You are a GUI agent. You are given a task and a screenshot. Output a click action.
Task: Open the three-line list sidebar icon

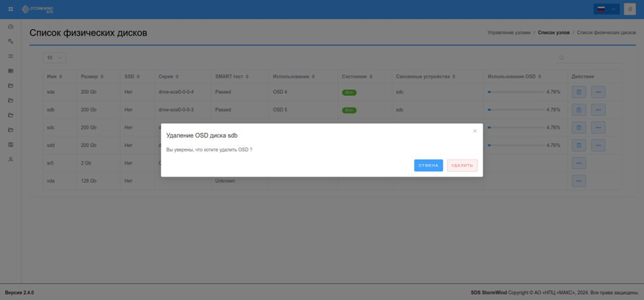[11, 56]
